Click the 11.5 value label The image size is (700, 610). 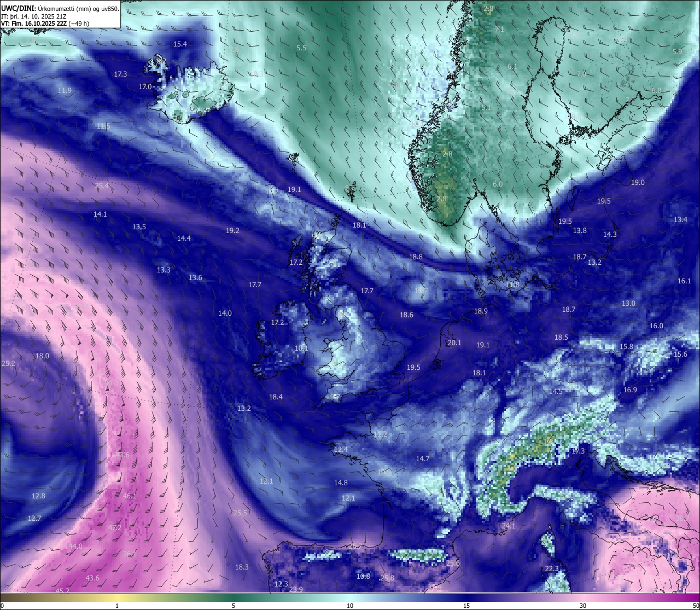click(103, 126)
